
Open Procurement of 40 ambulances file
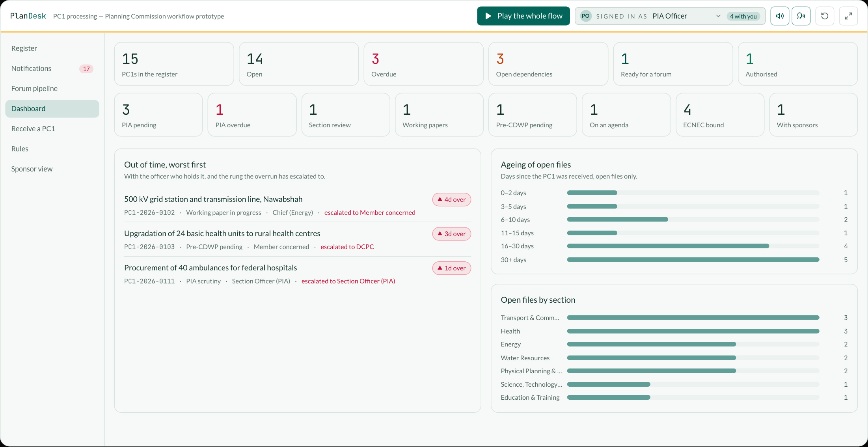(298, 274)
